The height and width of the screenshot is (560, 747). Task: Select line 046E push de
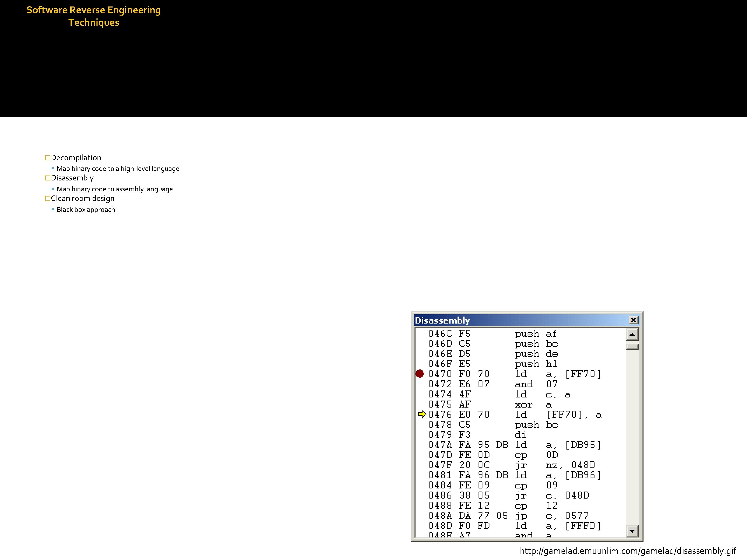coord(493,354)
